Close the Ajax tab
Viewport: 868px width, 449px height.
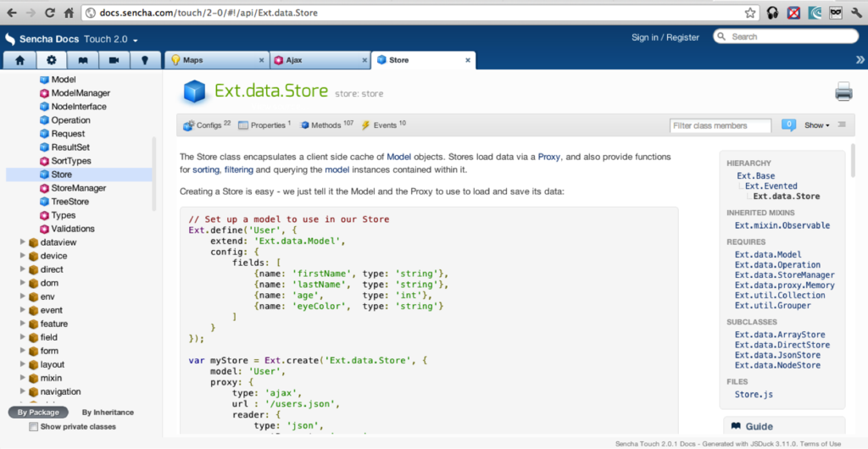(364, 59)
